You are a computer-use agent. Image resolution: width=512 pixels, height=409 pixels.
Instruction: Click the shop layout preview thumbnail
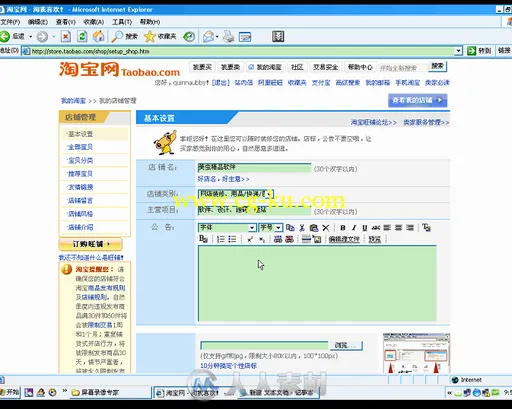pyautogui.click(x=416, y=353)
